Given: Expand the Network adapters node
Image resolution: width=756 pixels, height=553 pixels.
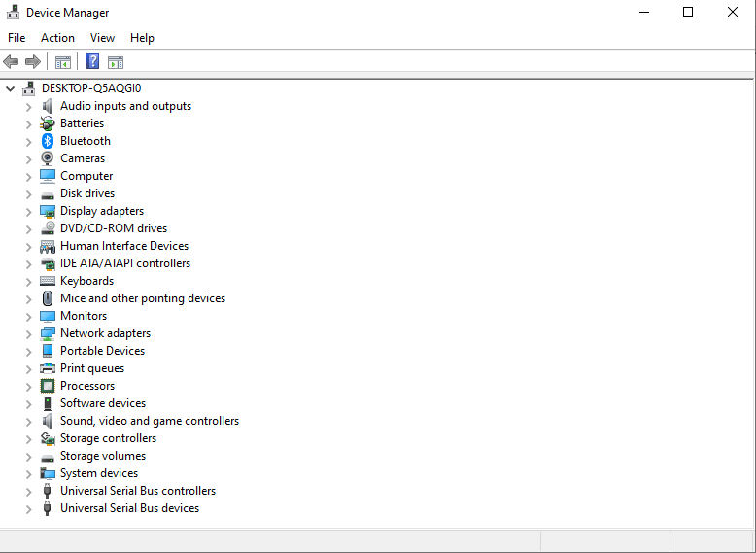Looking at the screenshot, I should pyautogui.click(x=28, y=333).
